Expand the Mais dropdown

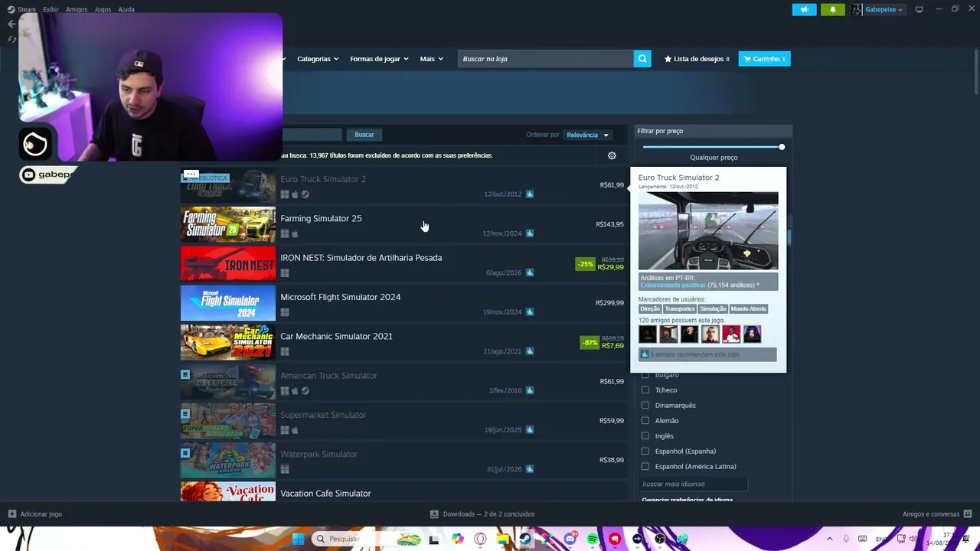[431, 59]
